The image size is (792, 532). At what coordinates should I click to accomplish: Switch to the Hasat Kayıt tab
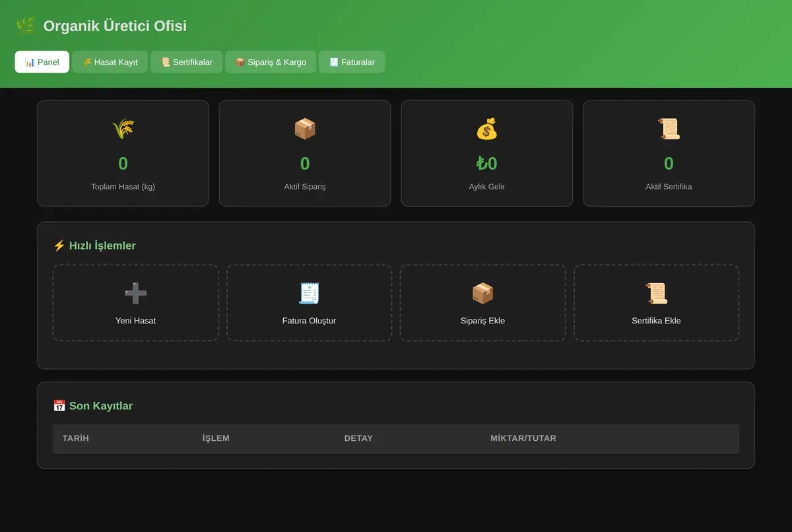click(110, 62)
